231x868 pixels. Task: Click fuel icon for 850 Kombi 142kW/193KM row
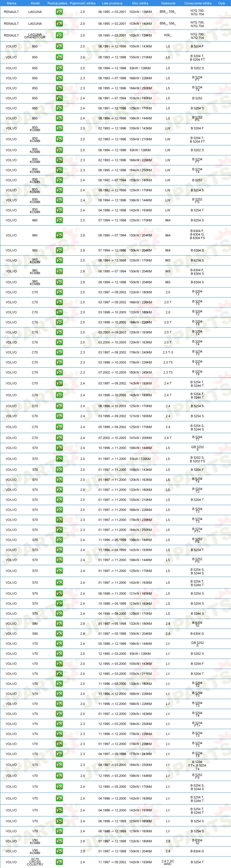pos(59,210)
